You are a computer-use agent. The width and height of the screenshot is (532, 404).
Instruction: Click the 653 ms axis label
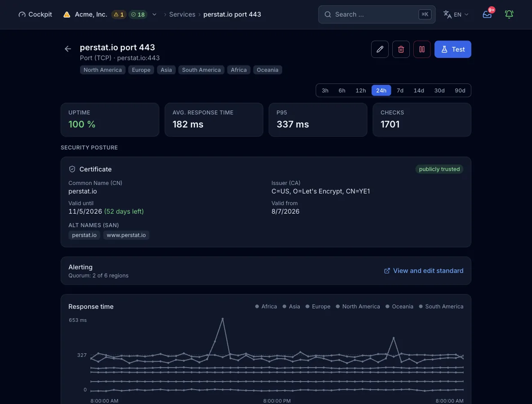(x=78, y=321)
